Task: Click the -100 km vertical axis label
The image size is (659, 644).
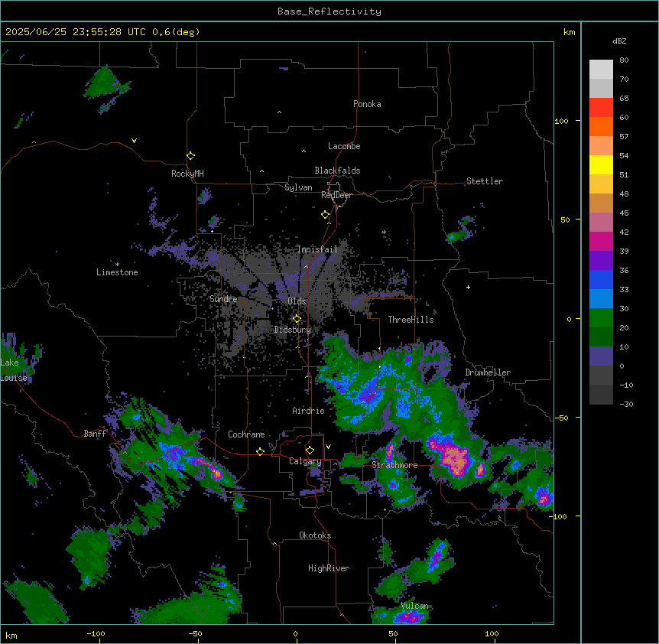Action: pos(560,516)
